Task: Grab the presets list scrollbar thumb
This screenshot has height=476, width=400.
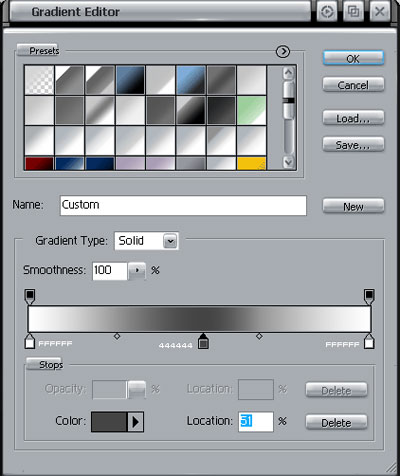Action: point(289,100)
